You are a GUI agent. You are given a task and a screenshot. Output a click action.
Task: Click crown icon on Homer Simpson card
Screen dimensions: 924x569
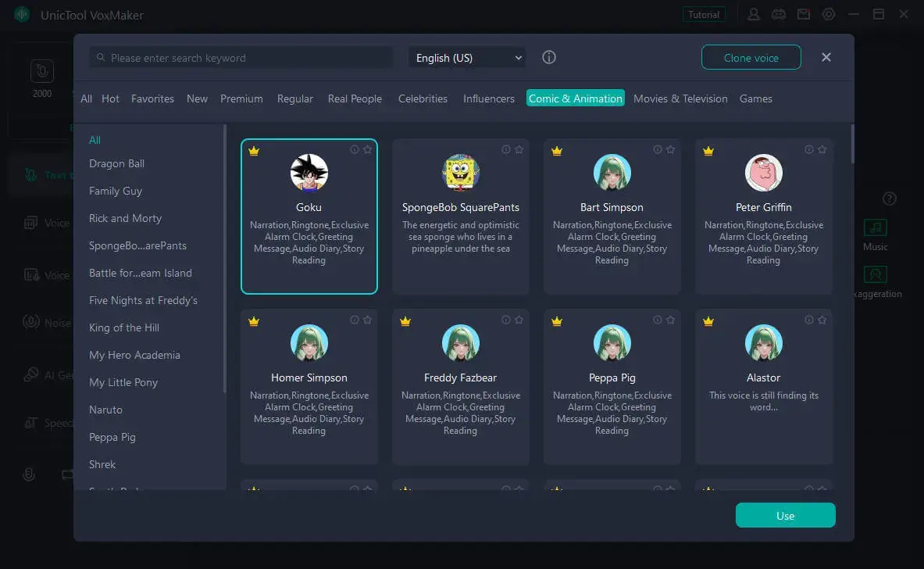point(254,321)
